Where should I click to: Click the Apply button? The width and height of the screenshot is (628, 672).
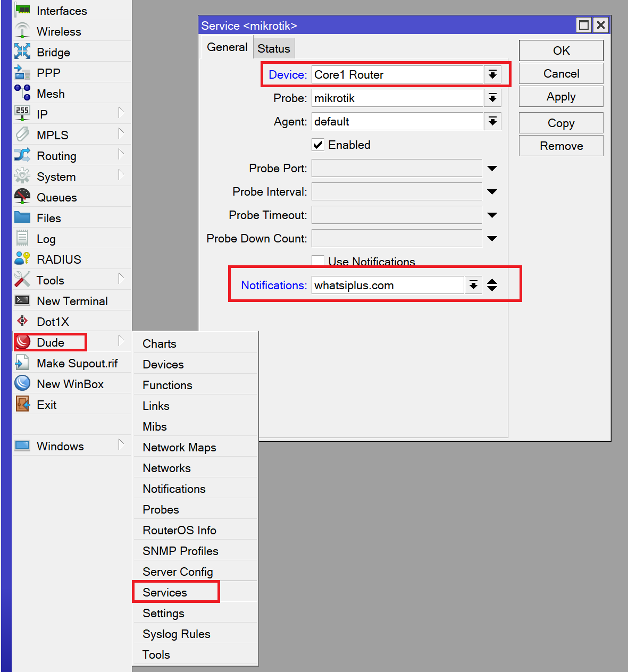click(x=561, y=97)
